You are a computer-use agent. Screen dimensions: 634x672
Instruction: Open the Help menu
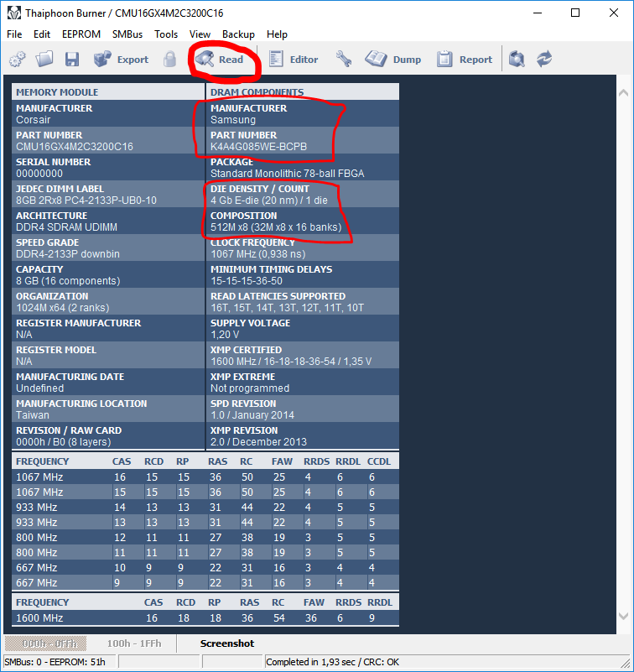(277, 34)
